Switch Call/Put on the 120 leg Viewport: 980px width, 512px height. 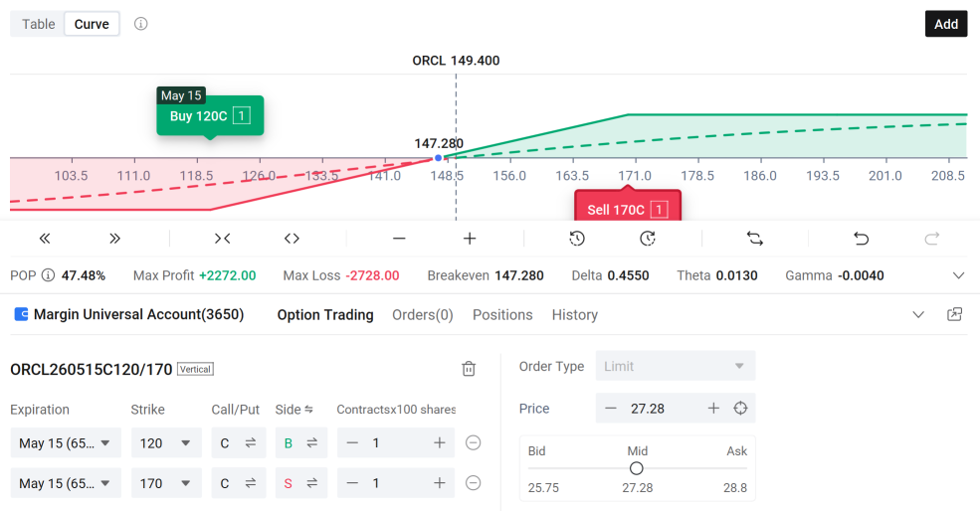coord(239,442)
